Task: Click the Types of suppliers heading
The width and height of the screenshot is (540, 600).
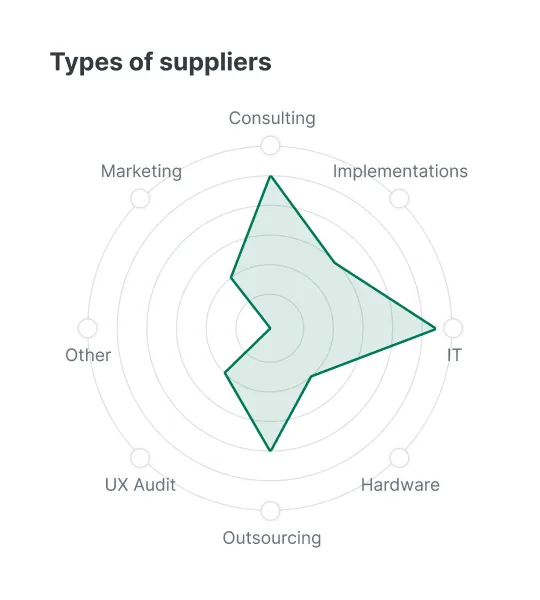Action: 161,62
